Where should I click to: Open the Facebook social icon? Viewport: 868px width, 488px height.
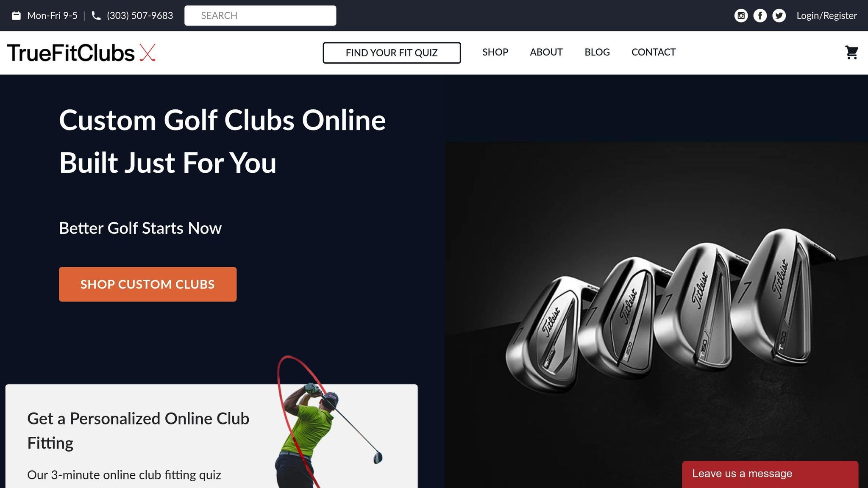click(760, 16)
